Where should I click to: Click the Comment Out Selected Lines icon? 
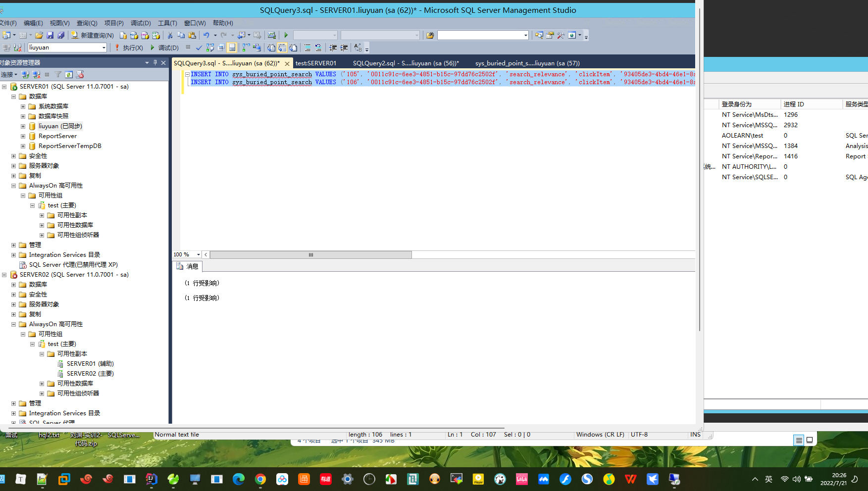click(307, 48)
